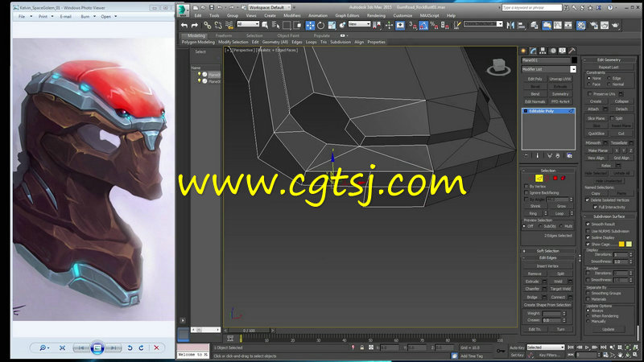
Task: Click the Redo arrow in main toolbar
Action: [195, 26]
